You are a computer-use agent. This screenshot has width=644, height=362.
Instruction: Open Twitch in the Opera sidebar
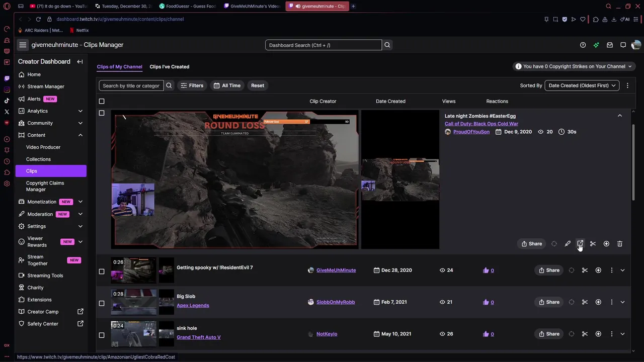(7, 78)
